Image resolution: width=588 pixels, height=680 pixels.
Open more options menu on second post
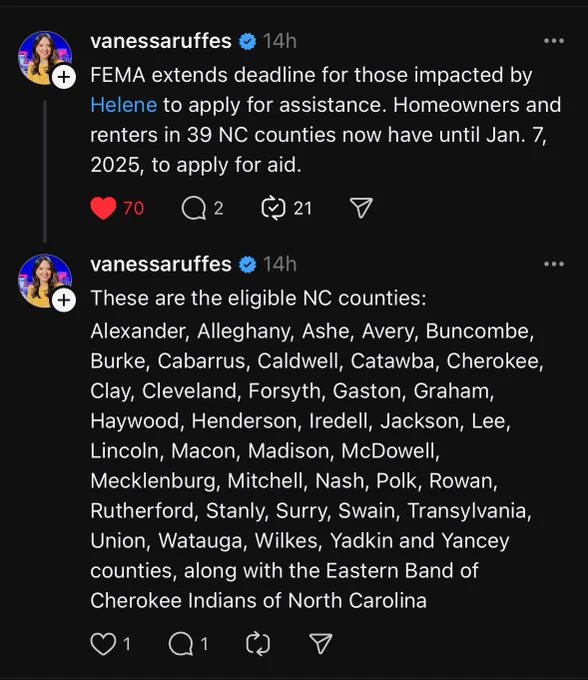[554, 264]
